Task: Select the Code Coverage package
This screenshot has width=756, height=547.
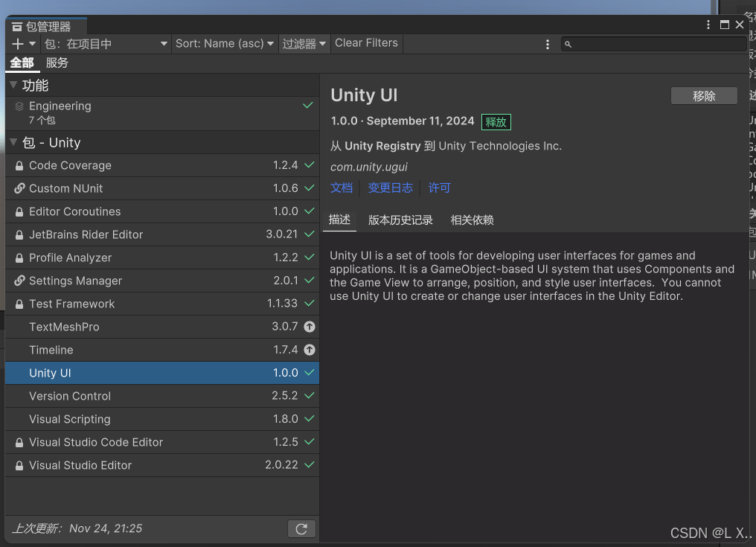Action: click(162, 165)
